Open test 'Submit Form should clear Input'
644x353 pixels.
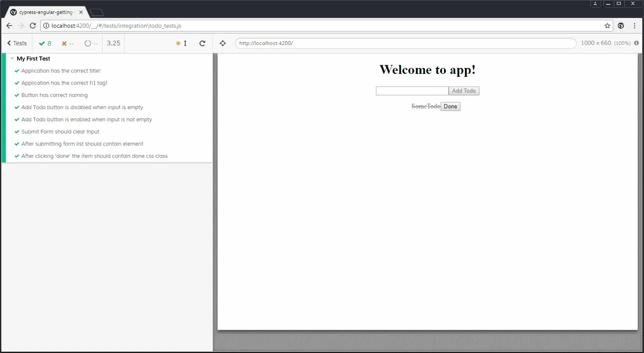click(60, 132)
